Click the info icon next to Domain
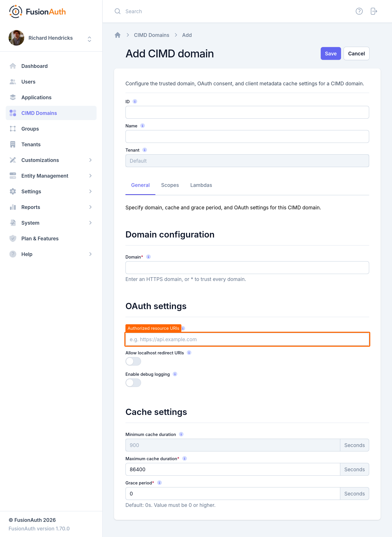 [148, 257]
